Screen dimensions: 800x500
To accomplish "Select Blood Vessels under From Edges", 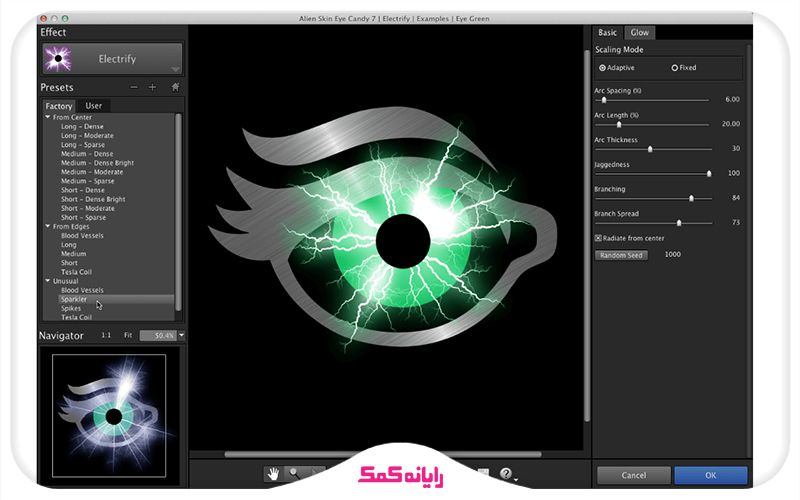I will tap(82, 236).
